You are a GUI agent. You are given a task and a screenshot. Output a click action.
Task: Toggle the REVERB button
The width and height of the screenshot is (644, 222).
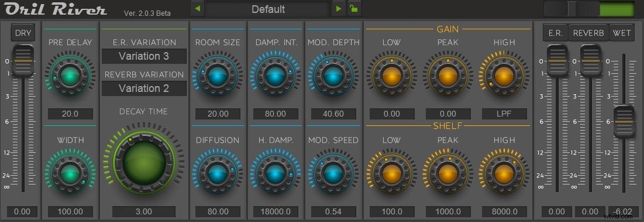click(588, 33)
